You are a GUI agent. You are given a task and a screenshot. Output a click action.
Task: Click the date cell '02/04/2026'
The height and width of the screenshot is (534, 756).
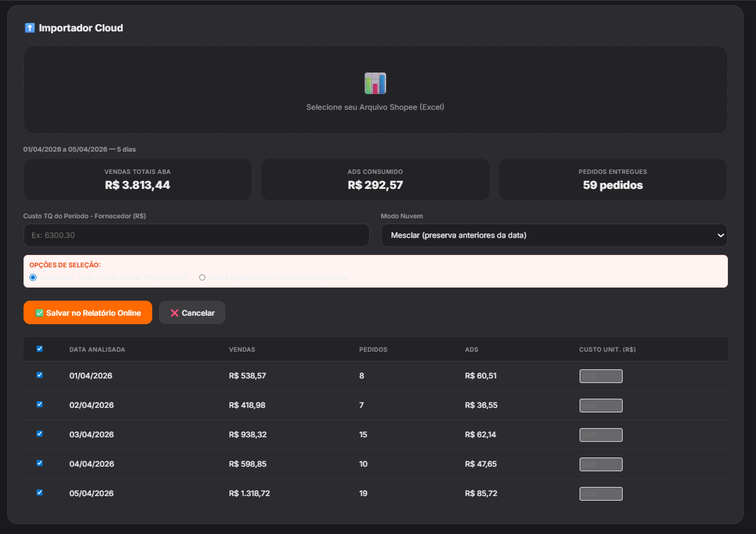(91, 405)
